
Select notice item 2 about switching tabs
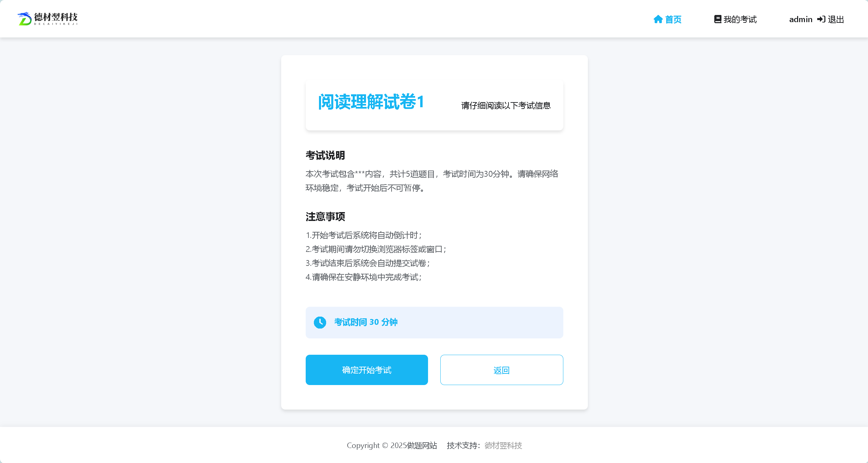click(376, 249)
